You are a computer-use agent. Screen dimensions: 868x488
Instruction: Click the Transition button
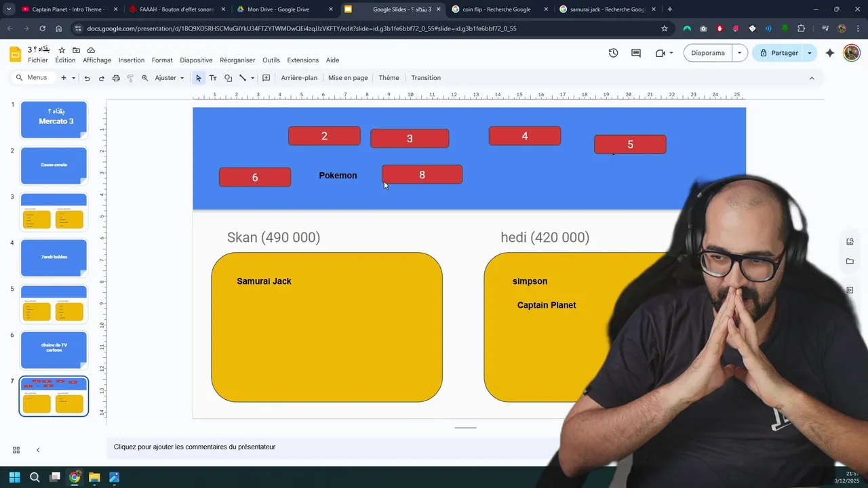click(x=426, y=78)
